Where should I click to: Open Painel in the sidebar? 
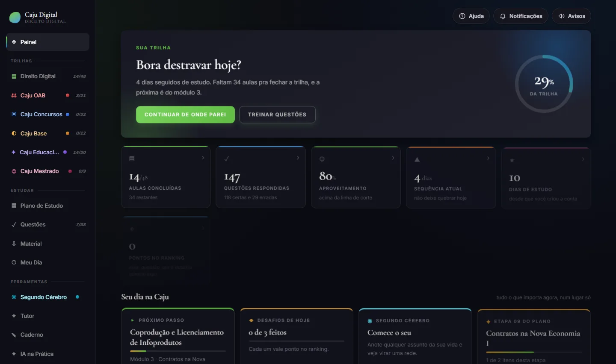coord(48,42)
